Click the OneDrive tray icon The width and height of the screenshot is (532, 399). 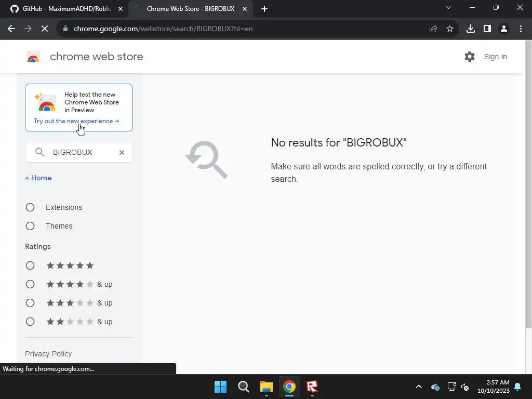pos(435,387)
